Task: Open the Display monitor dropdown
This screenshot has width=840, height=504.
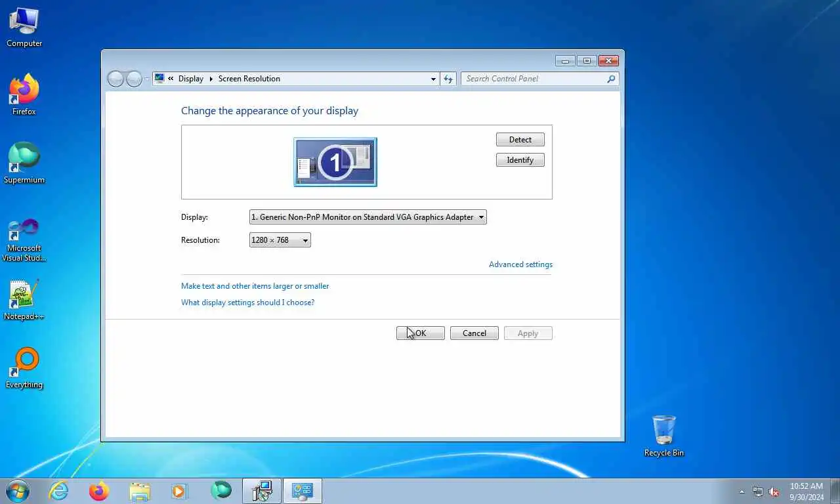Action: click(368, 217)
